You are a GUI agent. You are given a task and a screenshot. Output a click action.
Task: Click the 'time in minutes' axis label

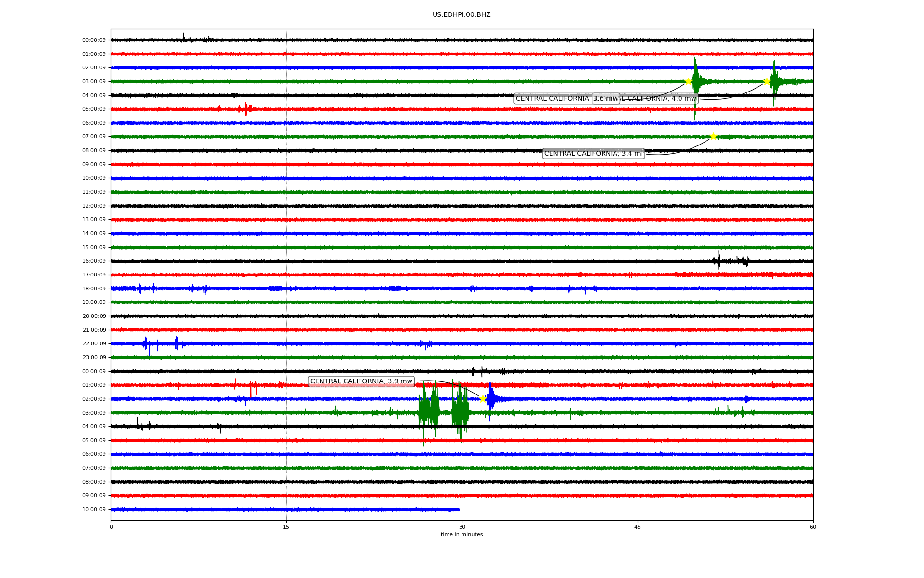coord(461,535)
